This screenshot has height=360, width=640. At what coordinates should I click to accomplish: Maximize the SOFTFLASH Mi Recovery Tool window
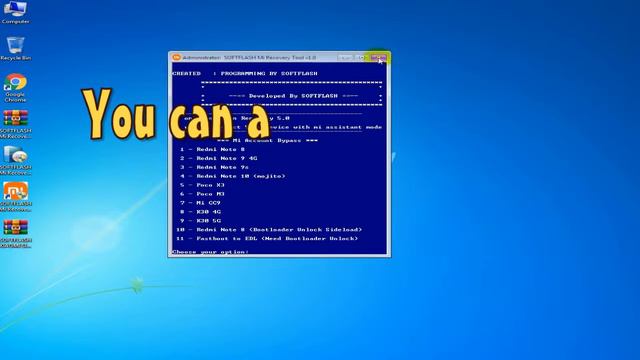tap(361, 58)
